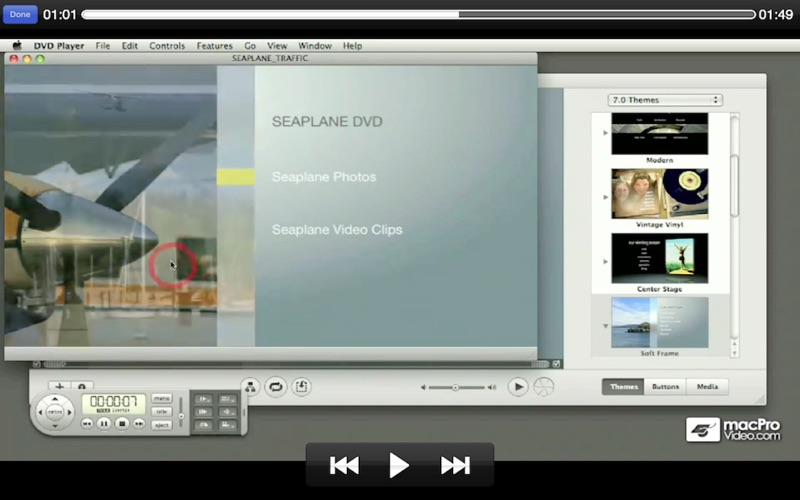Click the menu button on DVD controller

pos(162,398)
